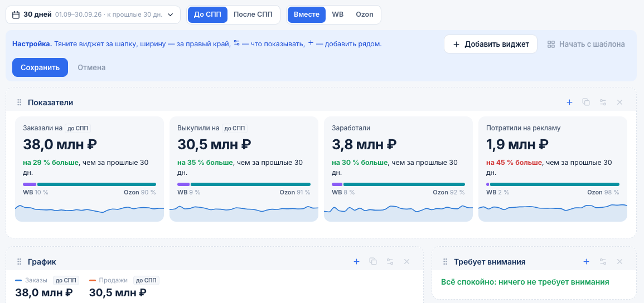
Task: Add a widget next to График
Action: [x=356, y=262]
